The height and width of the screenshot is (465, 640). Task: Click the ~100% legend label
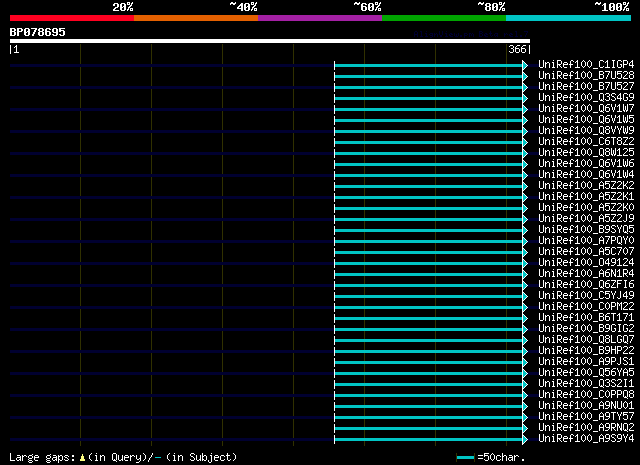click(x=612, y=7)
